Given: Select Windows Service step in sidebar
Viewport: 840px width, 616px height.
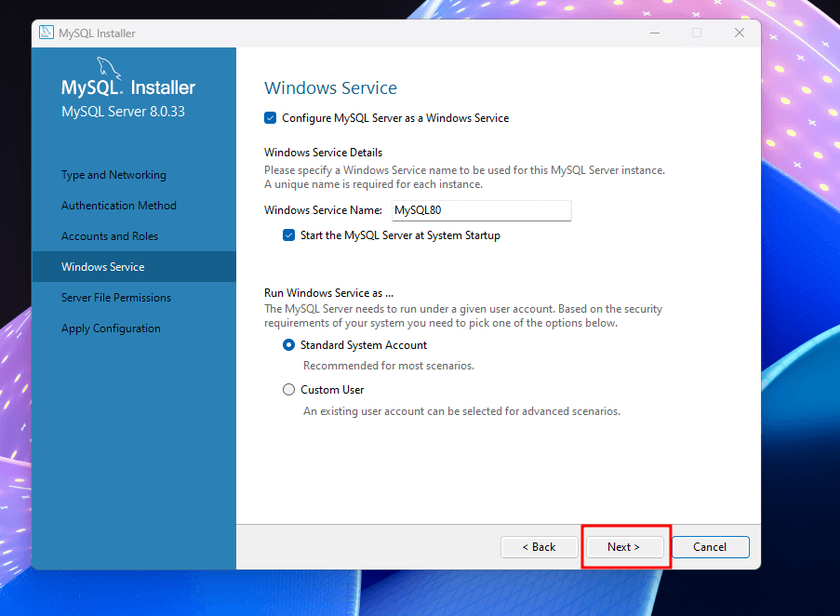Looking at the screenshot, I should [134, 267].
